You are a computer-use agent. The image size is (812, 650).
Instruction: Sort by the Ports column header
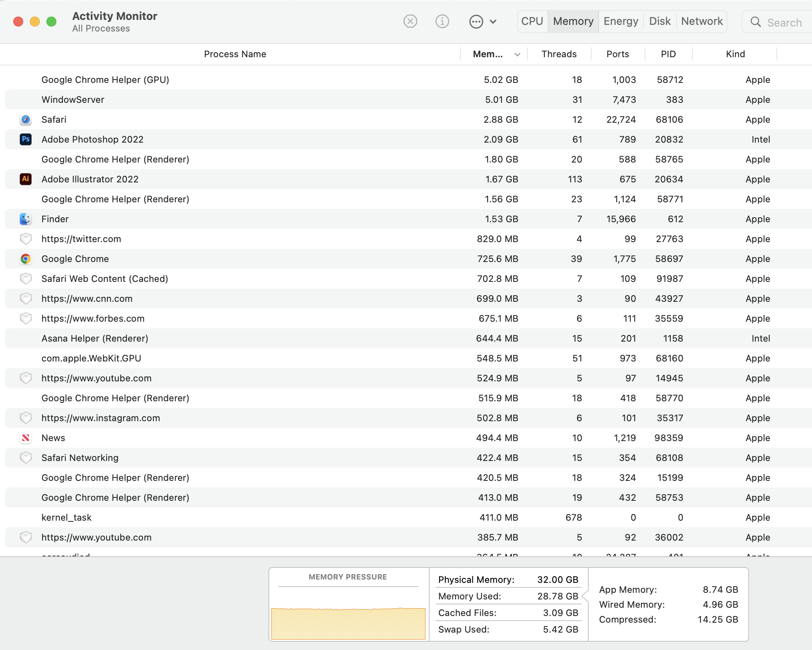(618, 54)
